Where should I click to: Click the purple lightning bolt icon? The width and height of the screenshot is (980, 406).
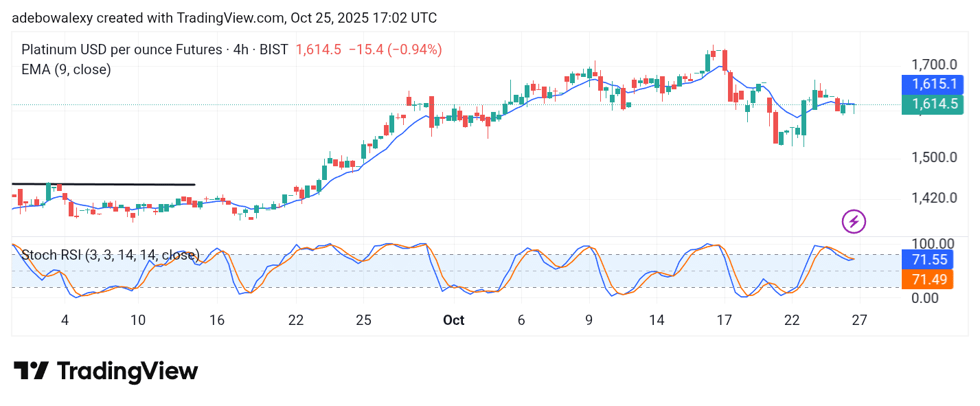(854, 221)
